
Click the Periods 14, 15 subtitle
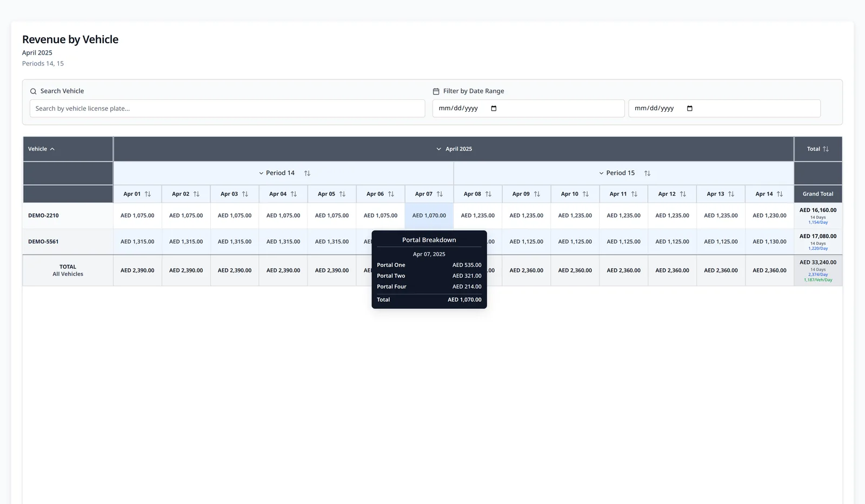(x=43, y=64)
